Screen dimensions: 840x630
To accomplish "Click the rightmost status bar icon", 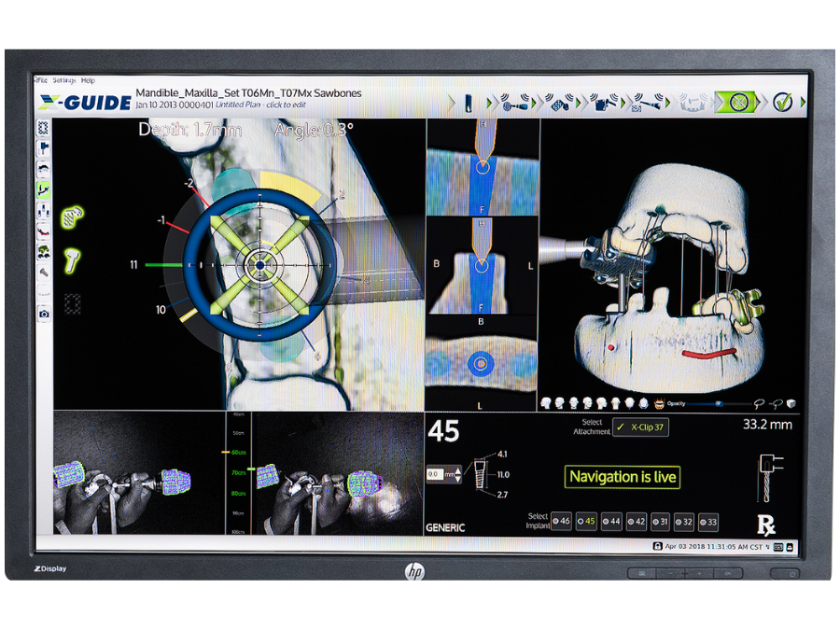I will click(790, 547).
